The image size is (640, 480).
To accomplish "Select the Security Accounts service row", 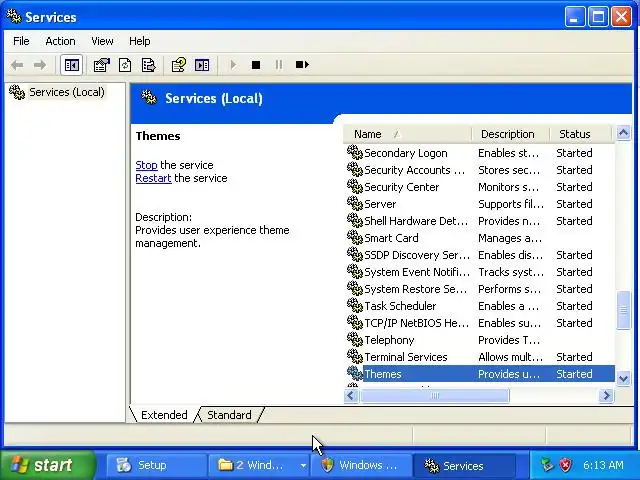I will pos(480,170).
